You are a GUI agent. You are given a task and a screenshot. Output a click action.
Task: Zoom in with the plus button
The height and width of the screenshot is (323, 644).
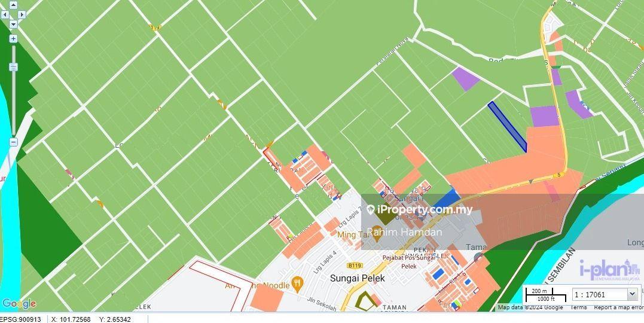click(13, 38)
